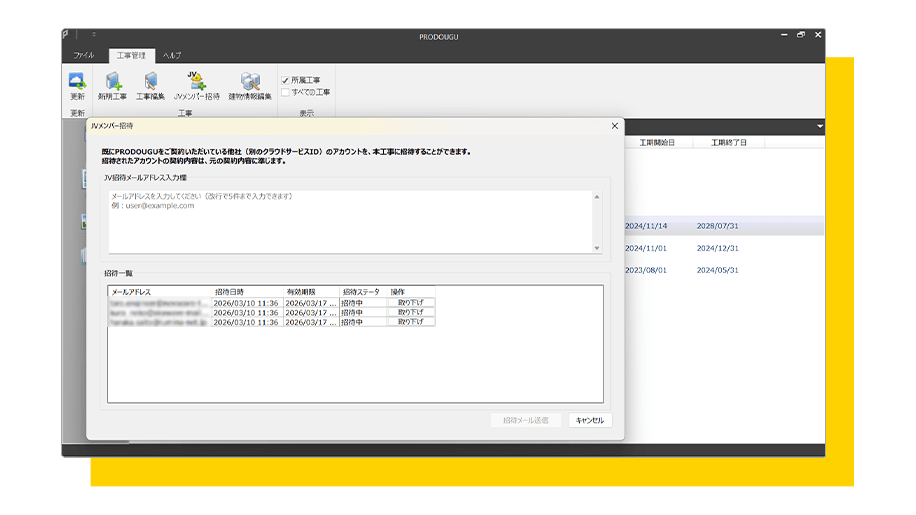Open the panel dropdown arrow at right of list header

[819, 127]
